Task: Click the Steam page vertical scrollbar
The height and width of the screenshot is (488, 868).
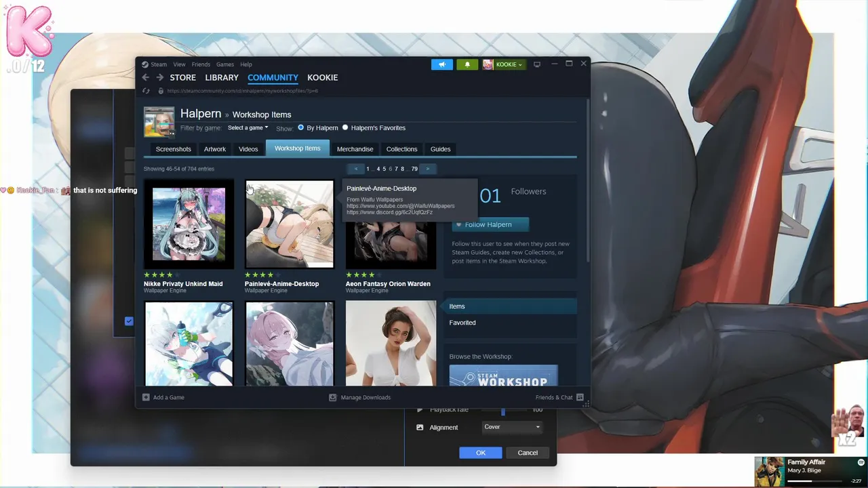Action: [x=587, y=180]
